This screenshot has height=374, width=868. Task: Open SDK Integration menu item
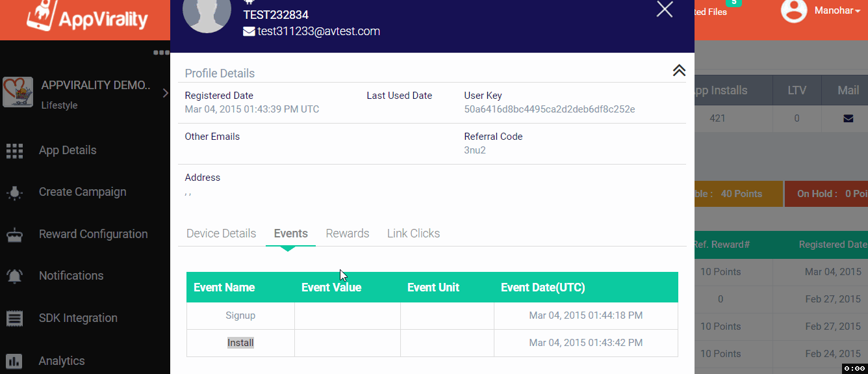(78, 318)
